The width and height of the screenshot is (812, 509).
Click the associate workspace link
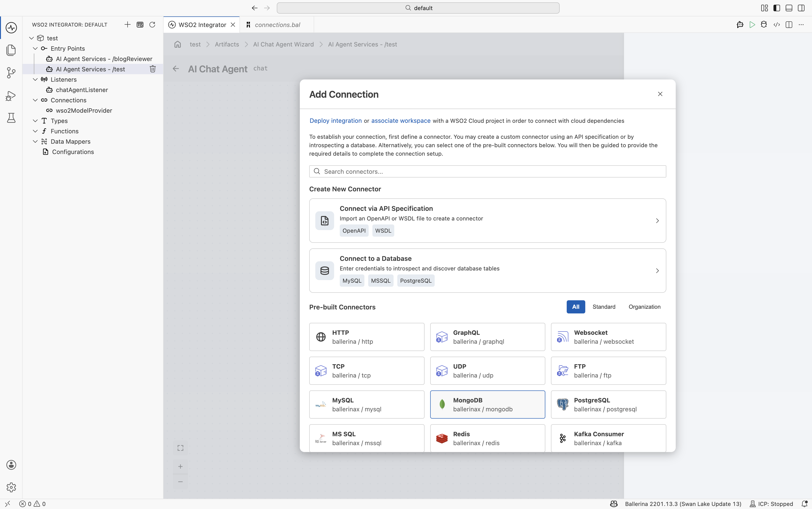pyautogui.click(x=401, y=121)
